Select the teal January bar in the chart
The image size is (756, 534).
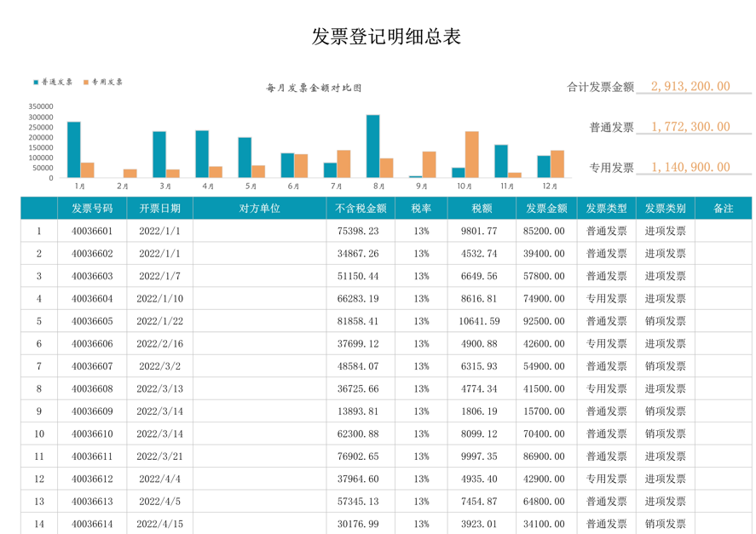pyautogui.click(x=73, y=149)
